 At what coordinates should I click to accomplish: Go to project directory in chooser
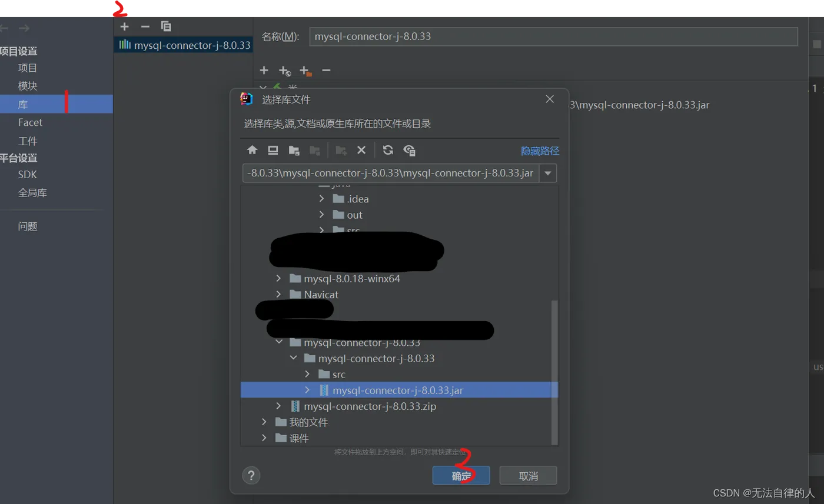294,150
